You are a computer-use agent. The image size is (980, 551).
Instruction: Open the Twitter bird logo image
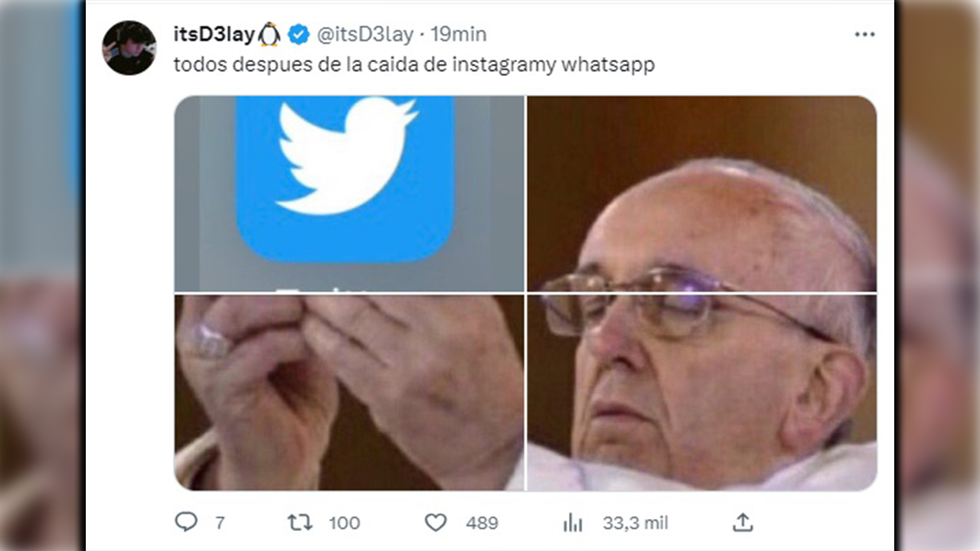tap(349, 193)
